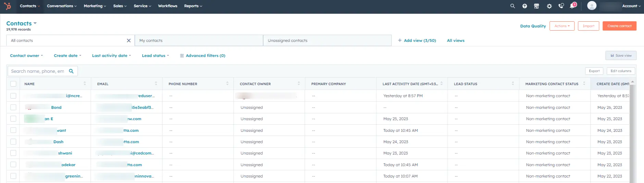Sort by Marketing Contact Status column arrows
The image size is (644, 183).
point(584,83)
